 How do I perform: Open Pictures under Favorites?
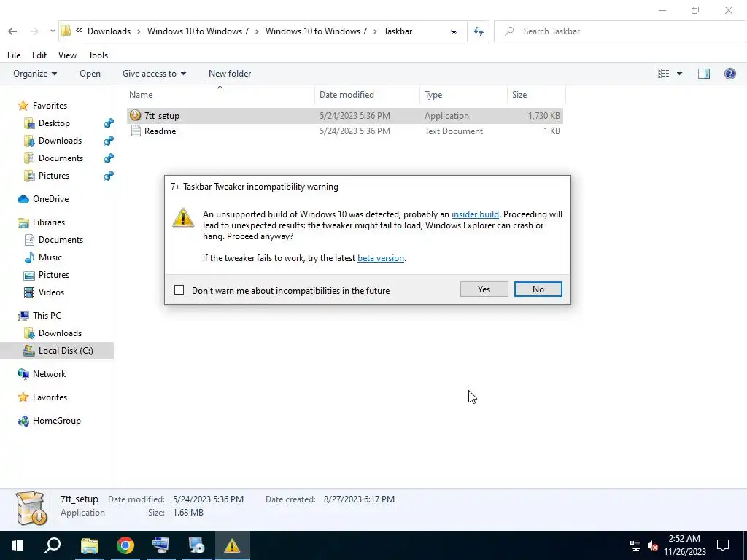tap(54, 176)
